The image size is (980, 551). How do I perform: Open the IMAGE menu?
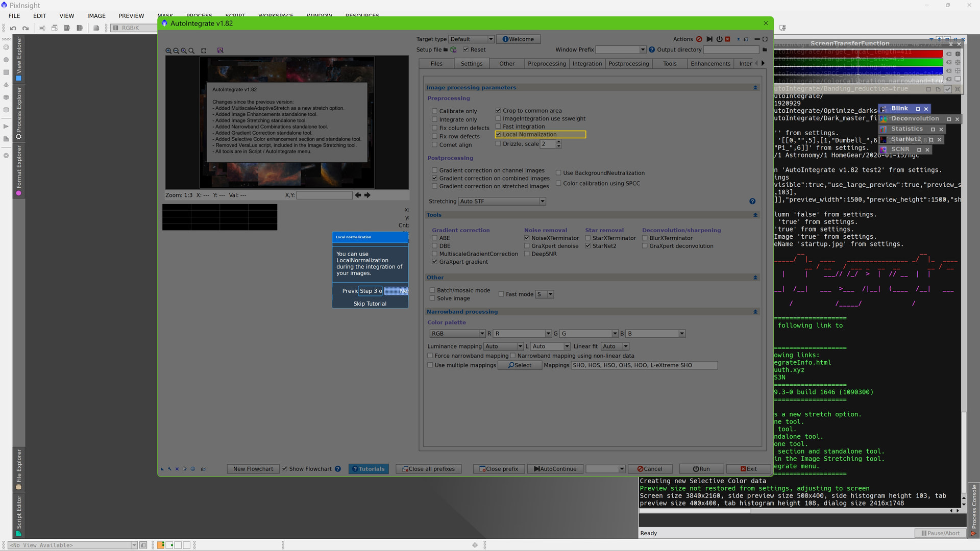click(96, 16)
